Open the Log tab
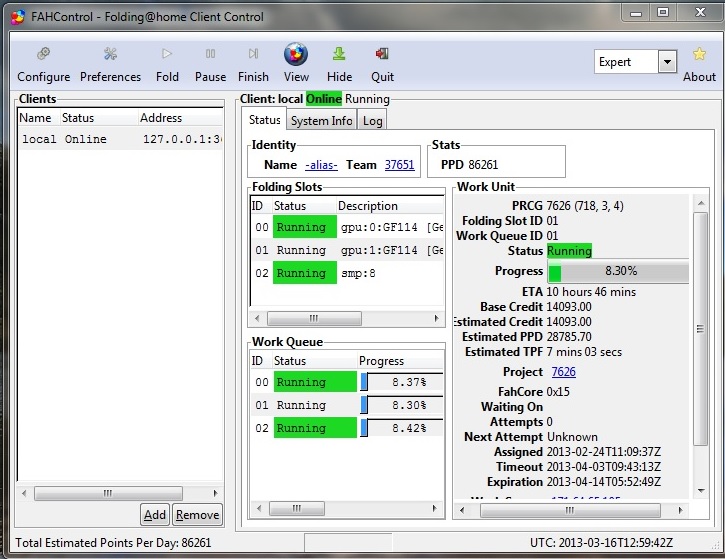The width and height of the screenshot is (725, 559). [372, 121]
